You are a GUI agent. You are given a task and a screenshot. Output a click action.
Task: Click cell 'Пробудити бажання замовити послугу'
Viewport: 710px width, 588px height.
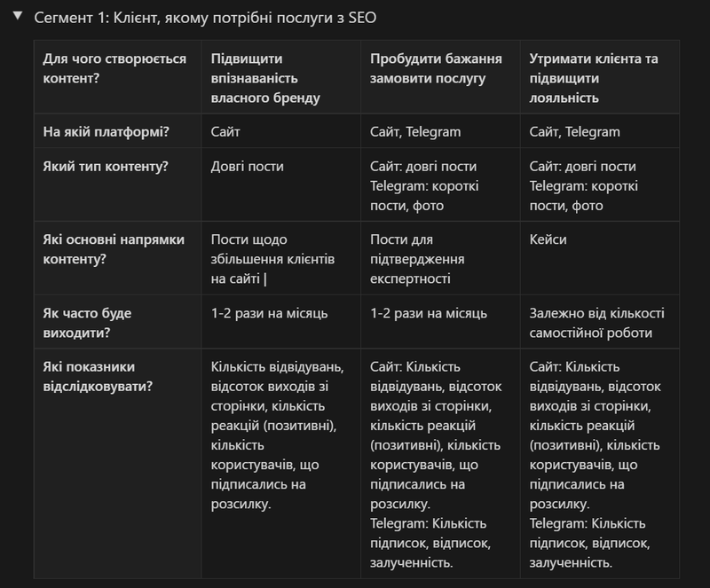coord(440,77)
